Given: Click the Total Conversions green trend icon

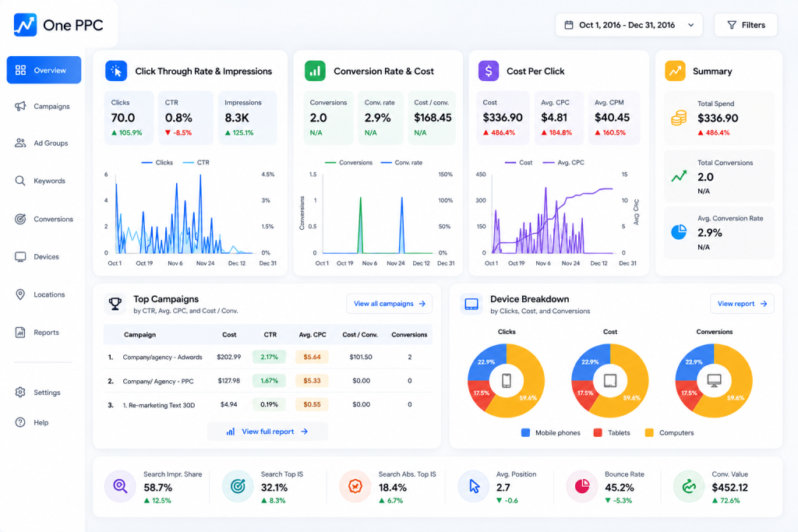Looking at the screenshot, I should click(679, 177).
